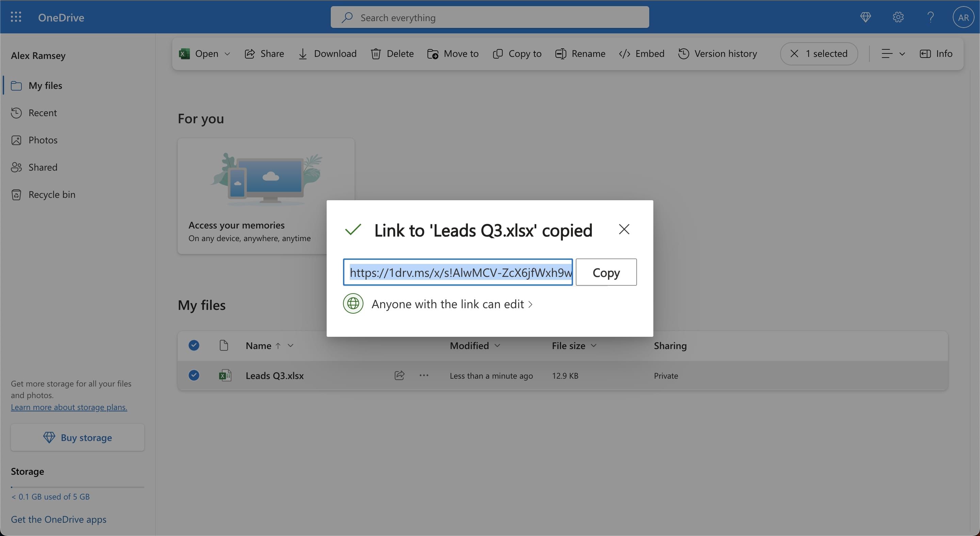Open the premium diamond icon in the top bar
The image size is (980, 536).
pos(865,17)
